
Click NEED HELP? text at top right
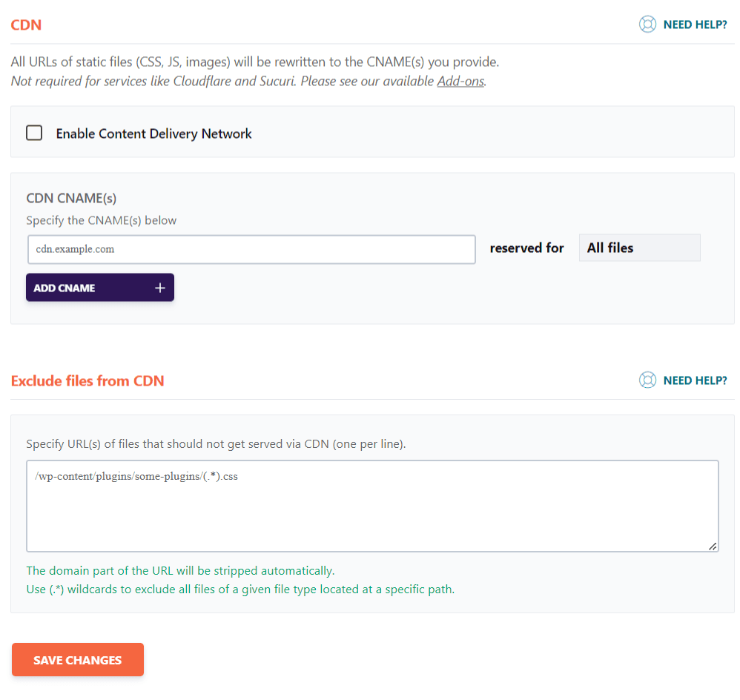[695, 24]
